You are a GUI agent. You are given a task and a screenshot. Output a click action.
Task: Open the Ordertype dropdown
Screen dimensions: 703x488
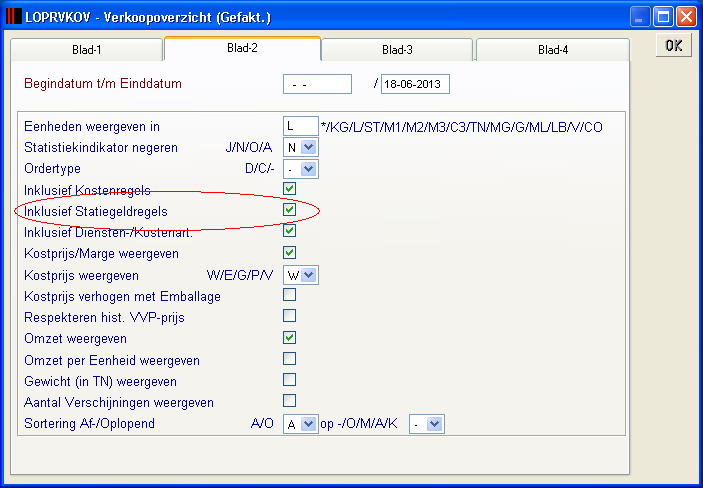point(301,169)
